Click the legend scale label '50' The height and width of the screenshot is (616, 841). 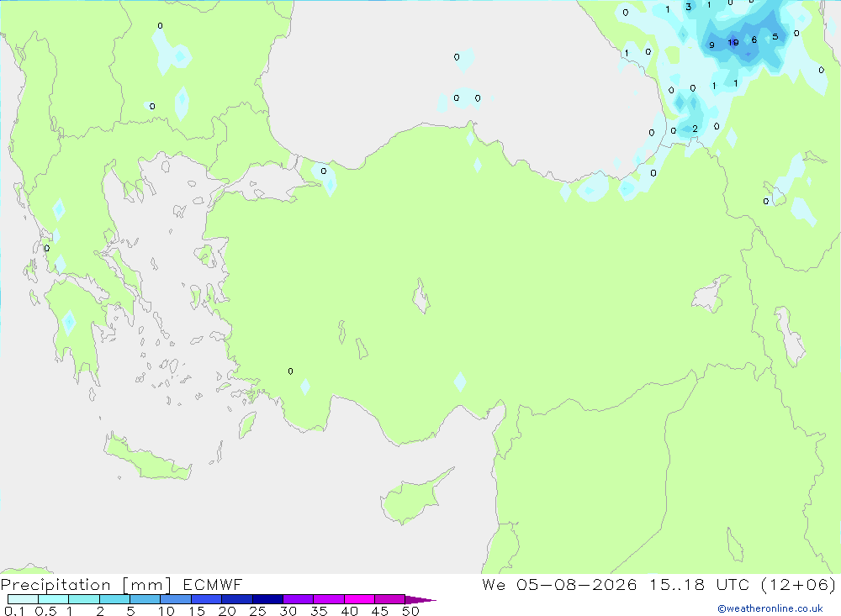[410, 611]
